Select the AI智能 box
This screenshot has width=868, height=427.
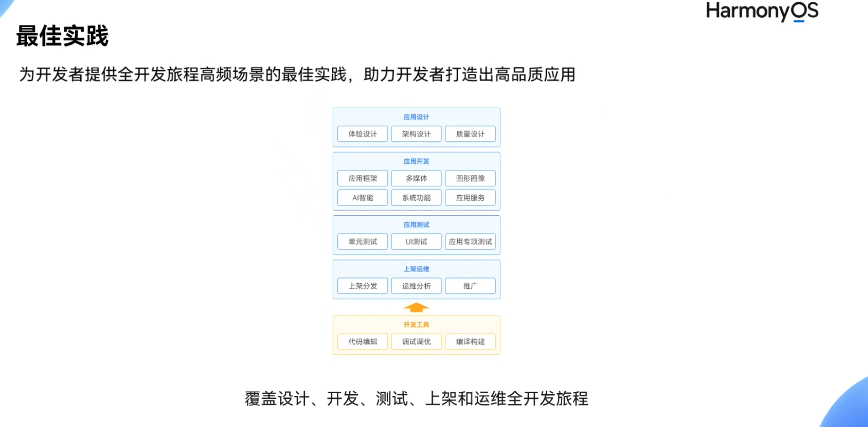(363, 198)
